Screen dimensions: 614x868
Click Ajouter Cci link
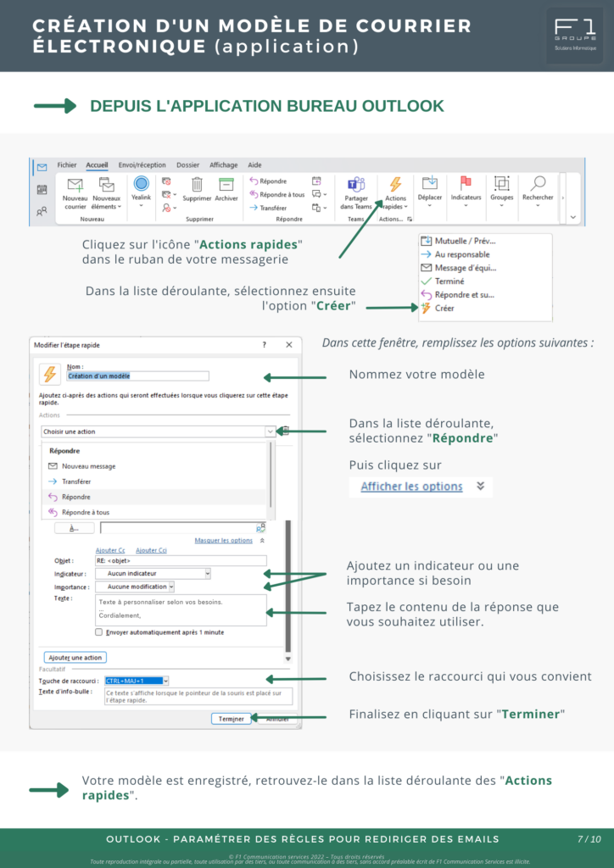click(x=151, y=550)
